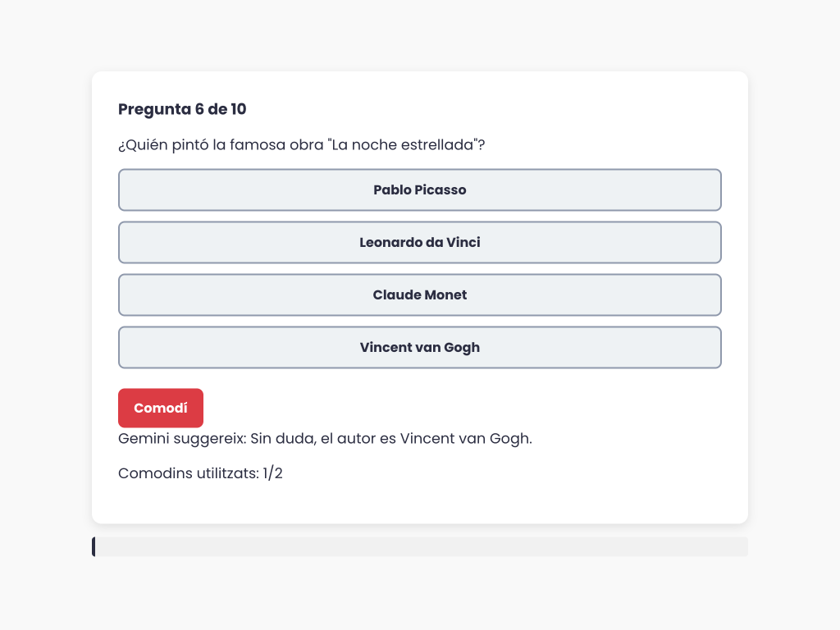Pick the last answer option

(420, 348)
